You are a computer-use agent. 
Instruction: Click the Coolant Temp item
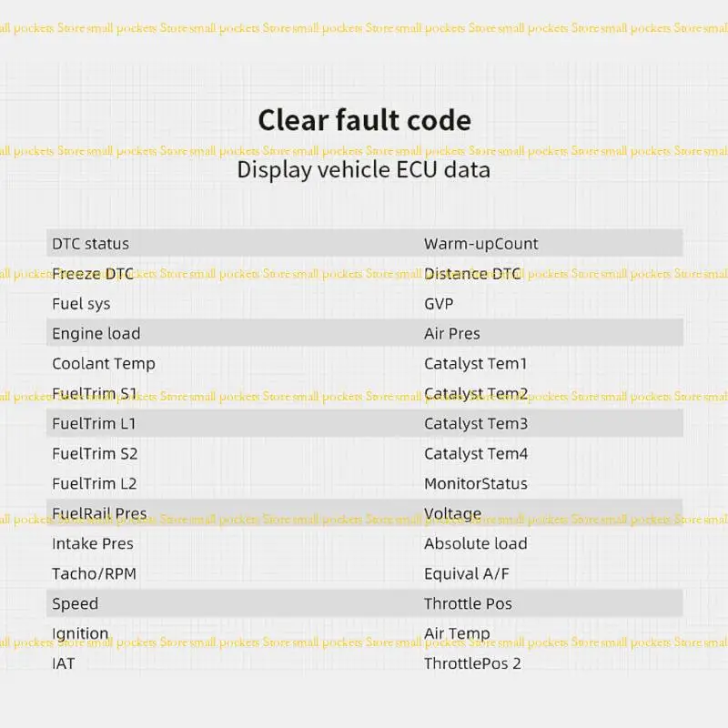coord(104,364)
